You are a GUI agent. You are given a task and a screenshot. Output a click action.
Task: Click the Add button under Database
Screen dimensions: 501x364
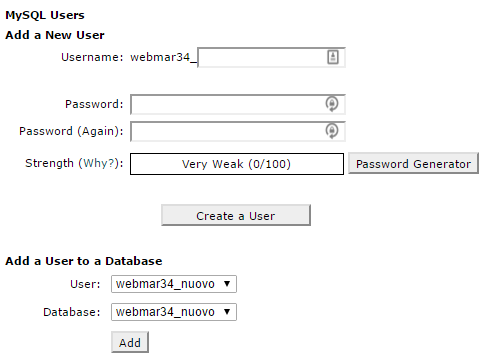(130, 342)
